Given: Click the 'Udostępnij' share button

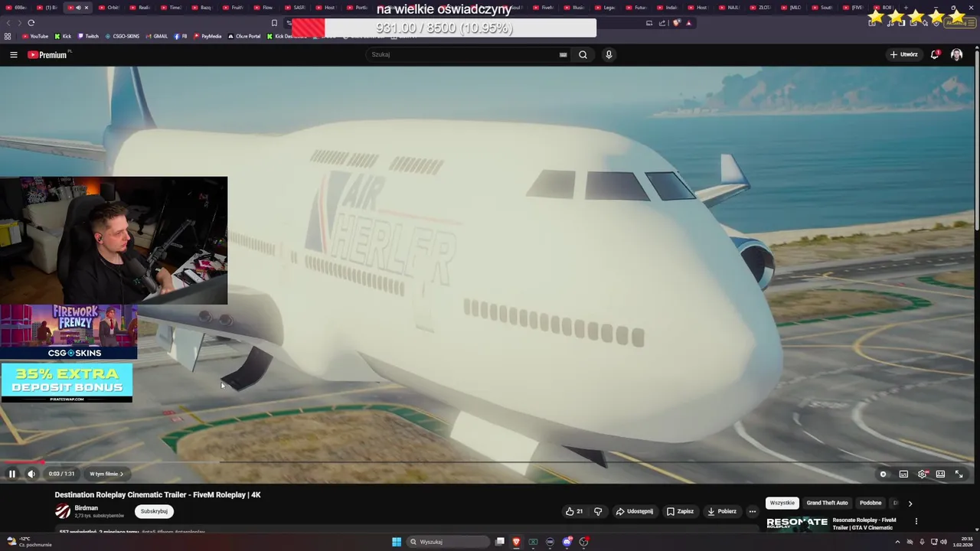Looking at the screenshot, I should (635, 511).
